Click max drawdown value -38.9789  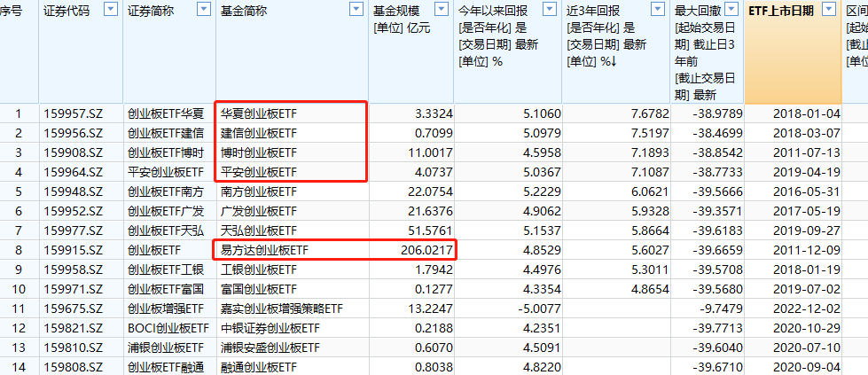coord(719,114)
